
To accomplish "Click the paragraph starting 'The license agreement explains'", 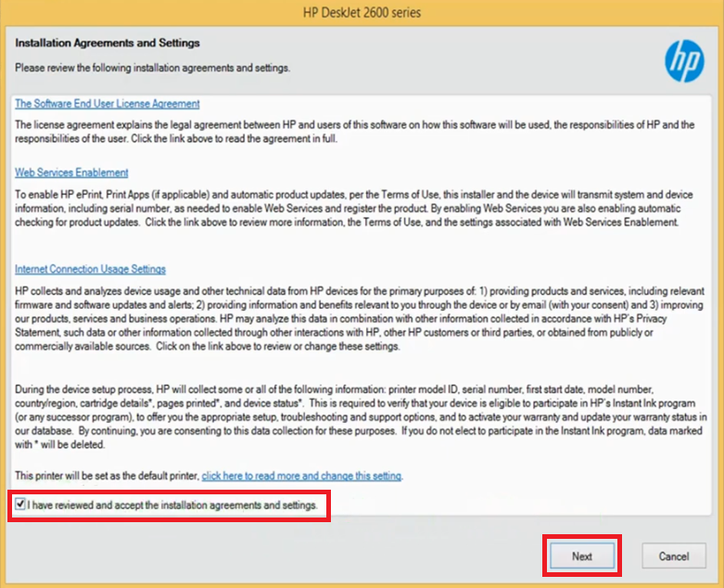I will pos(355,132).
